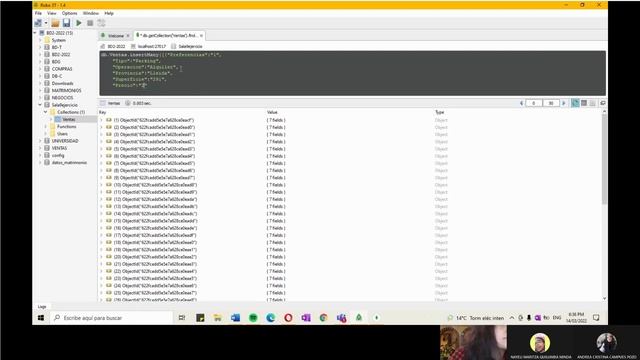Viewport: 640px width, 360px height.
Task: Click the SalaEjercicio database label above editor
Action: pyautogui.click(x=187, y=47)
